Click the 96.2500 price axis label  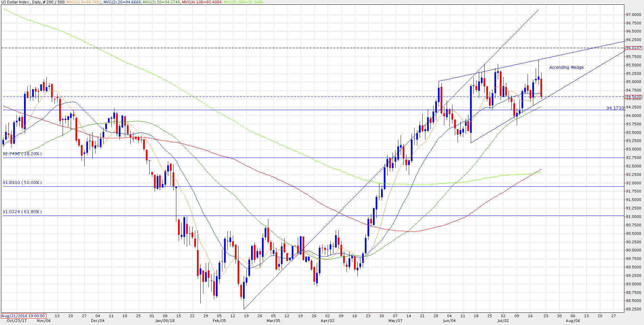coord(634,40)
